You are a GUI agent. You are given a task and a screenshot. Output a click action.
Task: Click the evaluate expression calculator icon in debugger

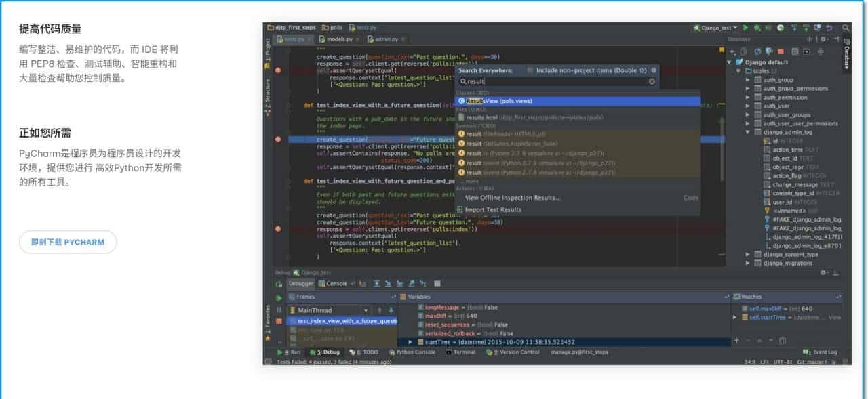(437, 284)
